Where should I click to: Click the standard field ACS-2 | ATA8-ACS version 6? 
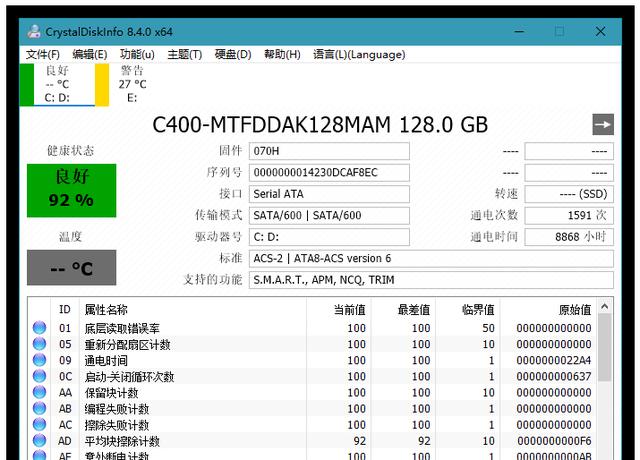(431, 258)
